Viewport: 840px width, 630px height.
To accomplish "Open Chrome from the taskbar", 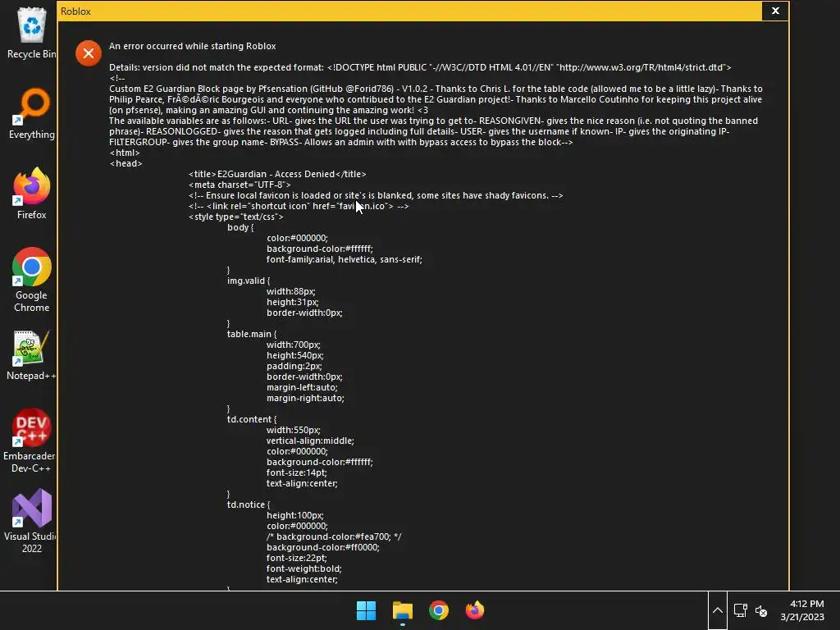I will [x=439, y=610].
